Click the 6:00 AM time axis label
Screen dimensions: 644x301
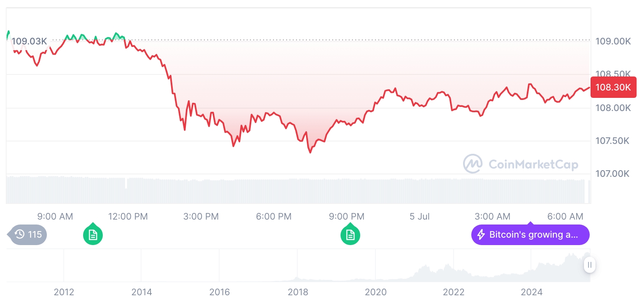click(x=565, y=216)
